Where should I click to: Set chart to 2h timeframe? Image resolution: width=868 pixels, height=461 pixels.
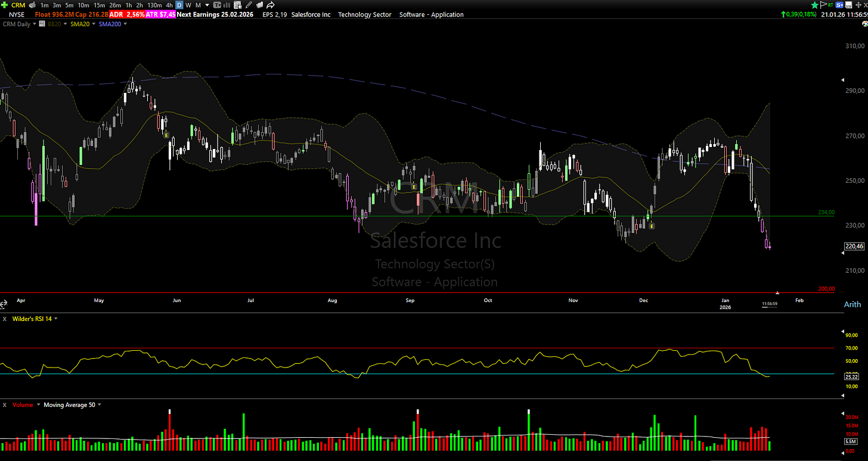(139, 5)
